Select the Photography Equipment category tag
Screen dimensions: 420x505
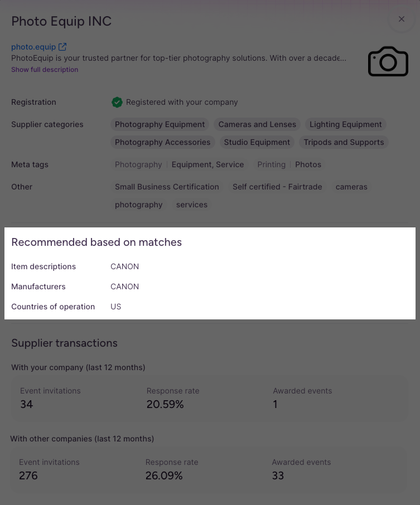(160, 124)
